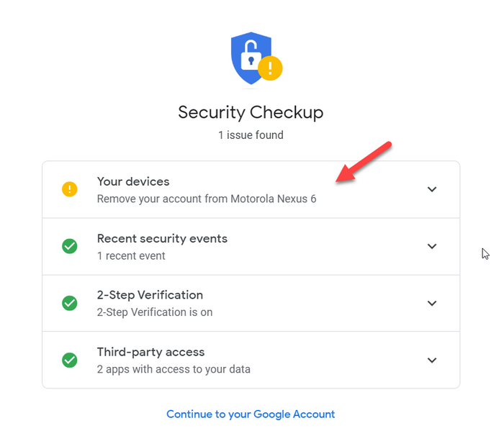Expand the Your devices section chevron

tap(432, 189)
